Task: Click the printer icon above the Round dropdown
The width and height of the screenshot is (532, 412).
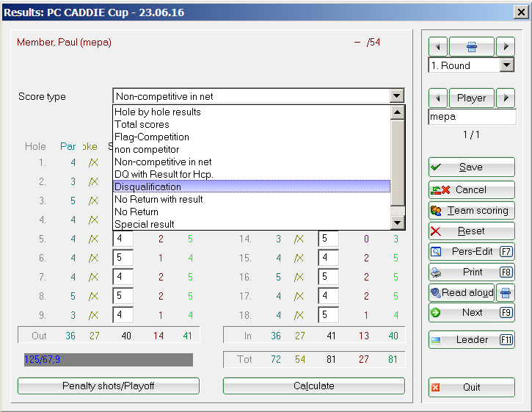Action: coord(471,46)
